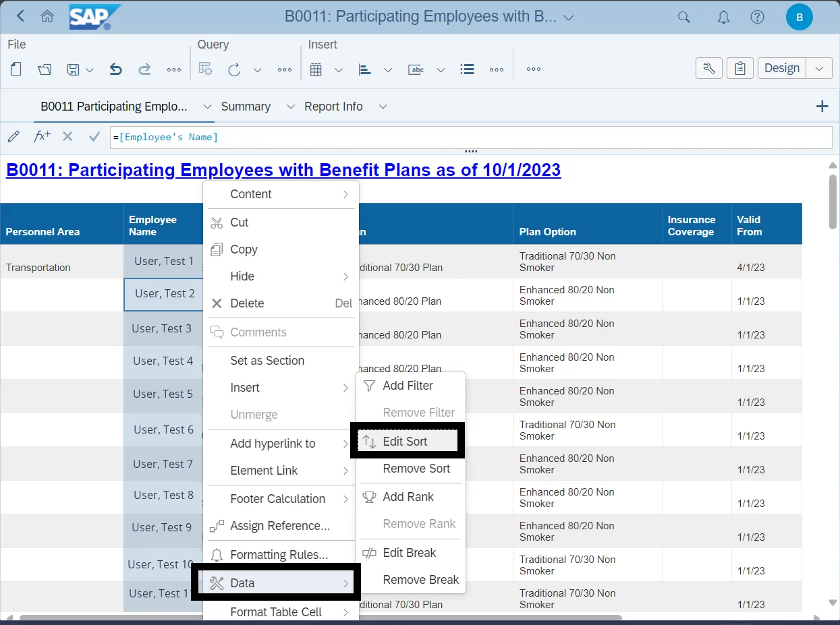Click the Home icon in header
This screenshot has height=625, width=840.
(x=47, y=17)
